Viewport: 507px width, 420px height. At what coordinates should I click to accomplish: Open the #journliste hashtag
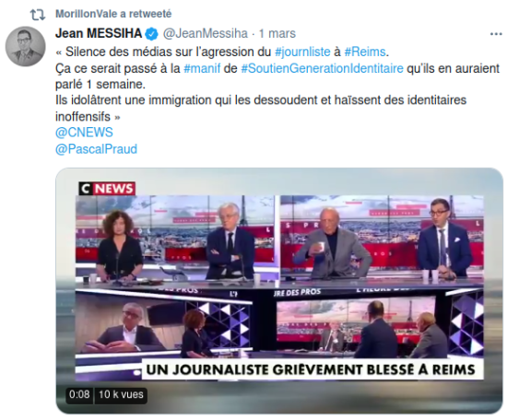[x=302, y=52]
